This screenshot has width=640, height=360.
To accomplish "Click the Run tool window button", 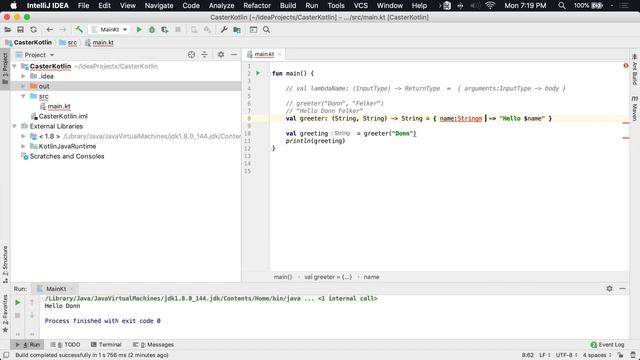I will [27, 344].
